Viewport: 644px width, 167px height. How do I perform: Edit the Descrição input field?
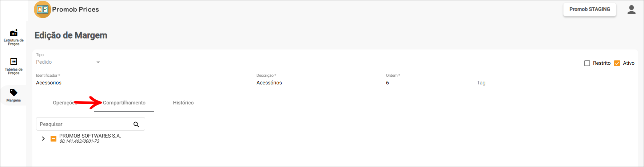(x=319, y=83)
